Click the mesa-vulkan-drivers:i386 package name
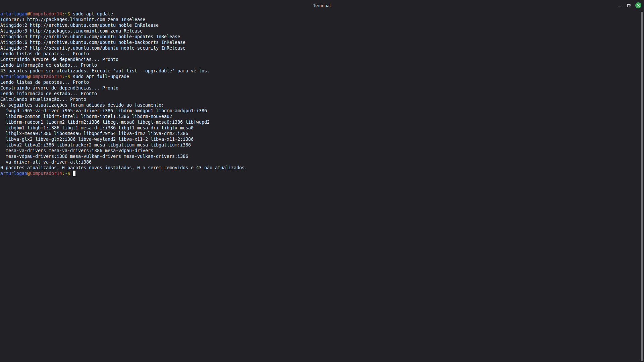The image size is (644, 362). pos(156,156)
